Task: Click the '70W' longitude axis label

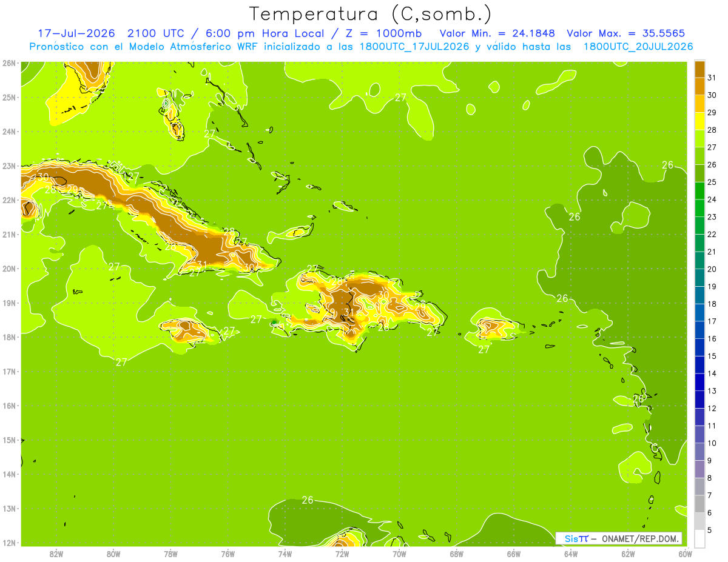Action: 399,554
